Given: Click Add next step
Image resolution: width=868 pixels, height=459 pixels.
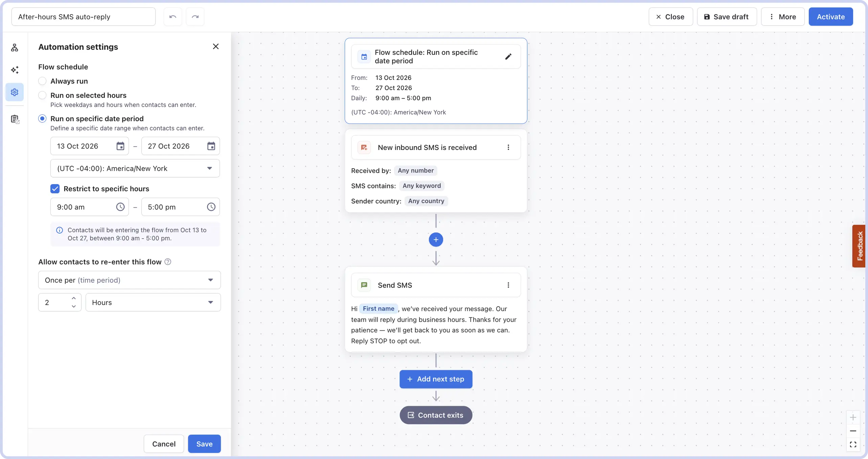Looking at the screenshot, I should pos(436,379).
